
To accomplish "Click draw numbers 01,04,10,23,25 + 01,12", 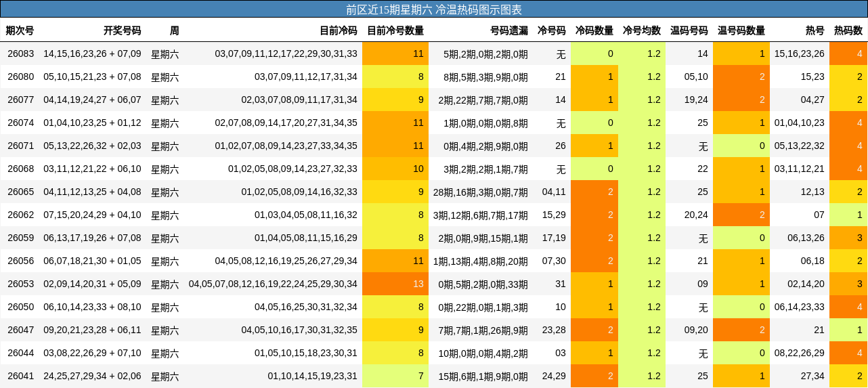I will pyautogui.click(x=92, y=123).
